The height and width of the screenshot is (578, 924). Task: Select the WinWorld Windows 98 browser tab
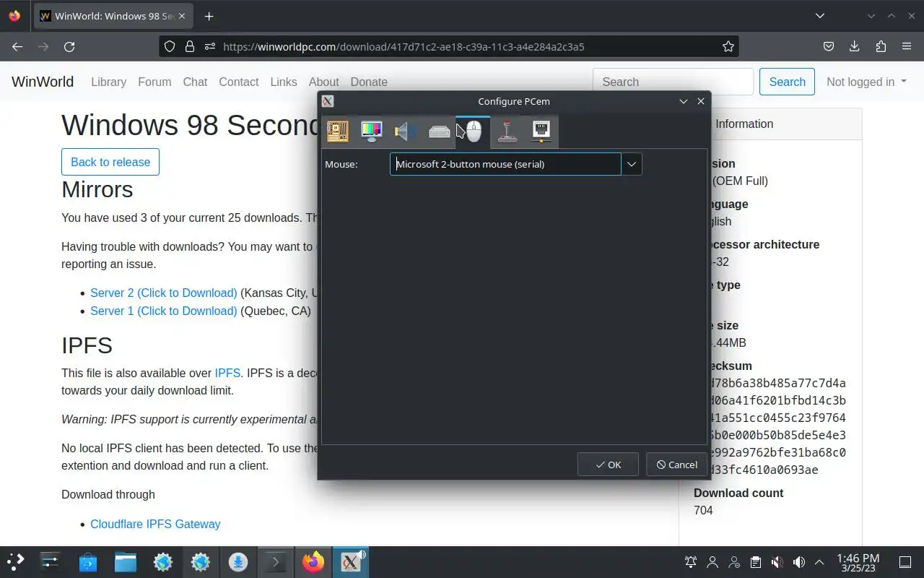click(113, 16)
